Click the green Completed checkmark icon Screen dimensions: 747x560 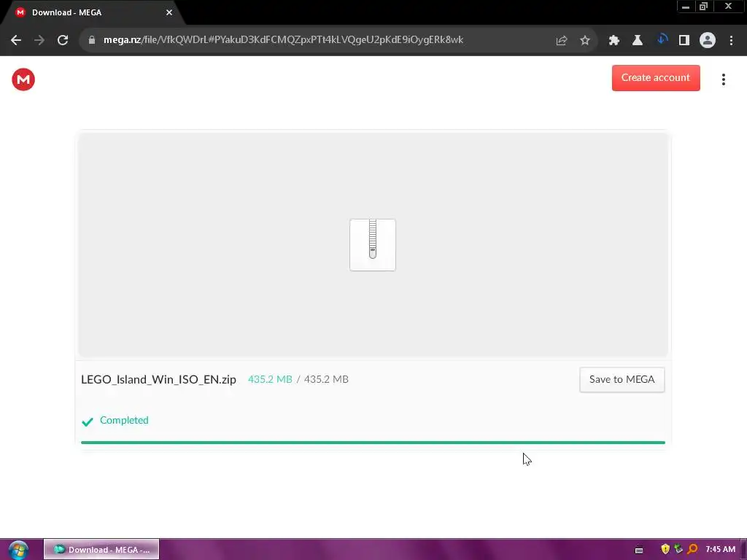point(88,421)
